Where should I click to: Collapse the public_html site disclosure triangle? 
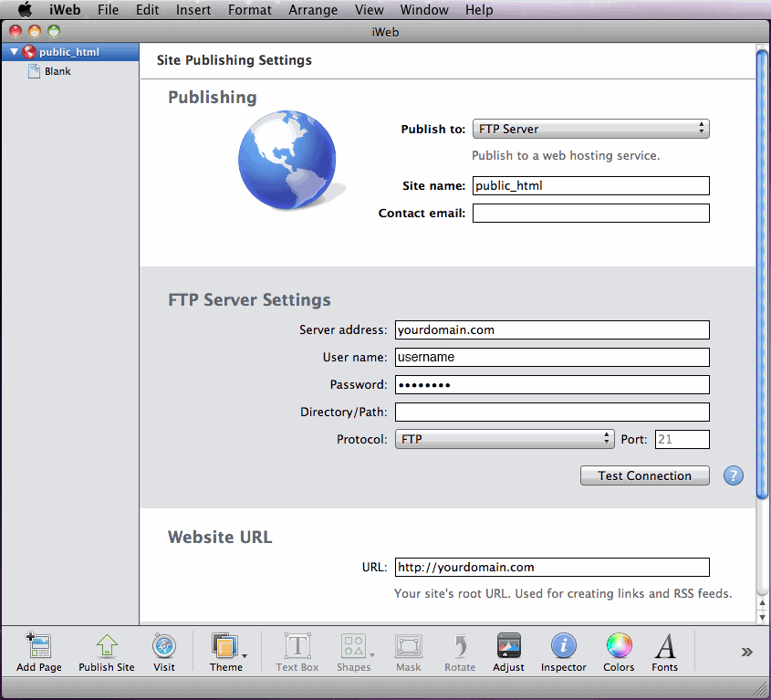(x=13, y=52)
